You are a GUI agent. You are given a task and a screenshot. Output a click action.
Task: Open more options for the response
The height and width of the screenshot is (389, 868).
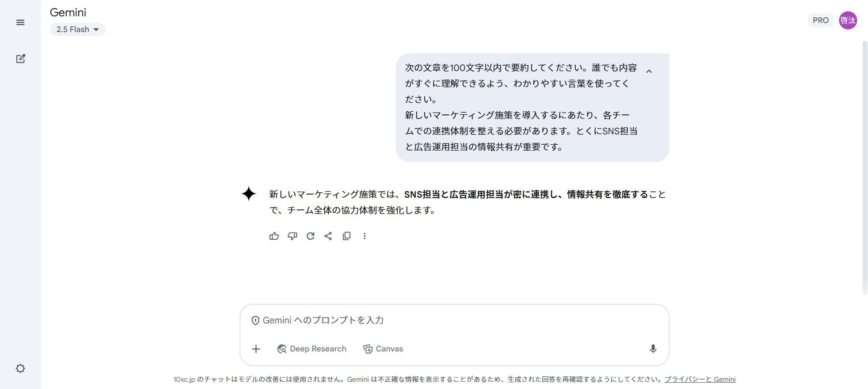365,236
